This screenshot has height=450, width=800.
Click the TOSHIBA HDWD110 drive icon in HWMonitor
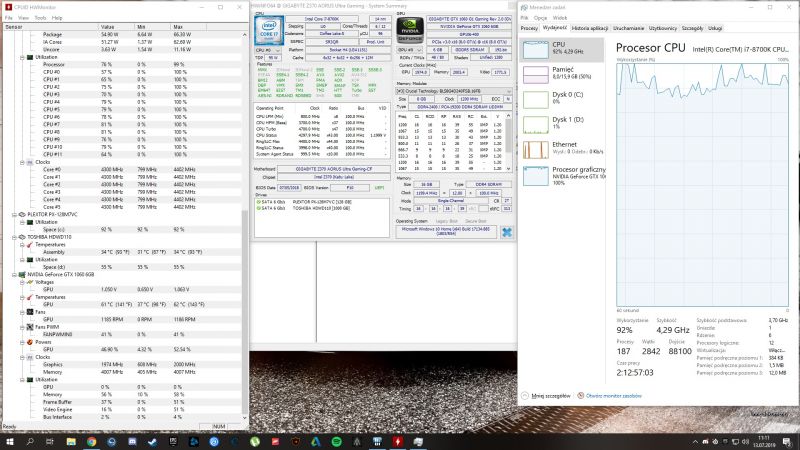[22, 237]
